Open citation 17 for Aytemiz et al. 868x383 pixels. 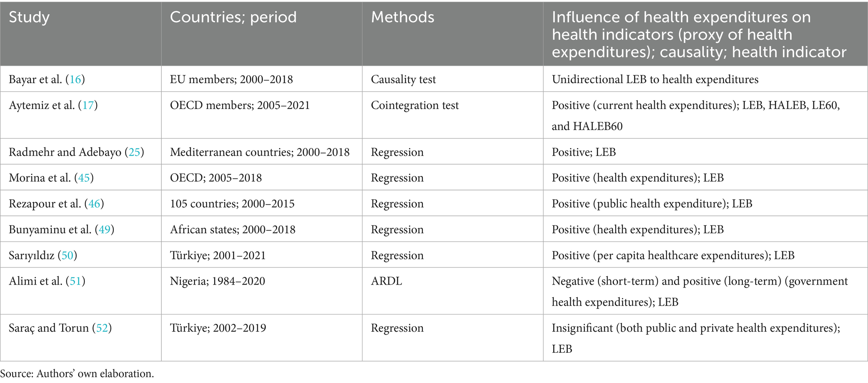click(x=88, y=105)
